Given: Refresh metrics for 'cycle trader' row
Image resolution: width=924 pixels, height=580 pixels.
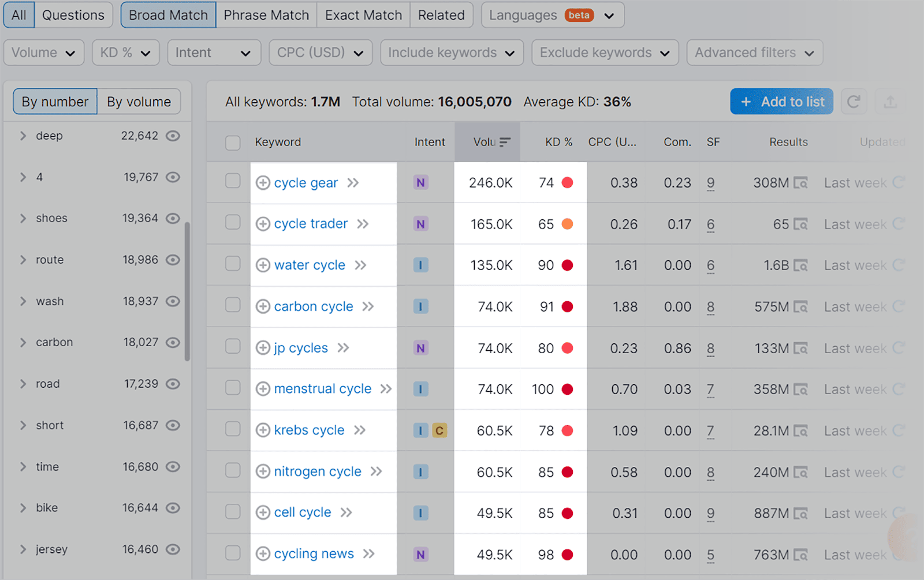Looking at the screenshot, I should 898,224.
